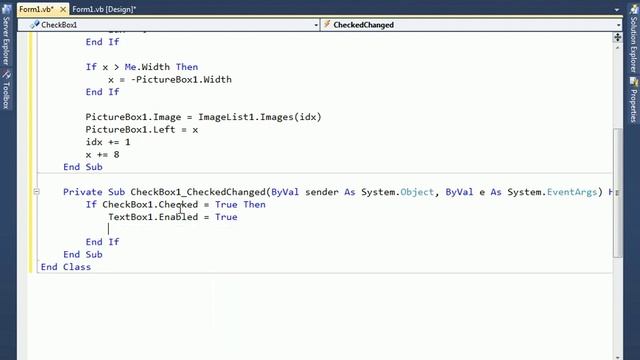Switch to the Form1.vb code tab
640x360 pixels.
coord(36,9)
